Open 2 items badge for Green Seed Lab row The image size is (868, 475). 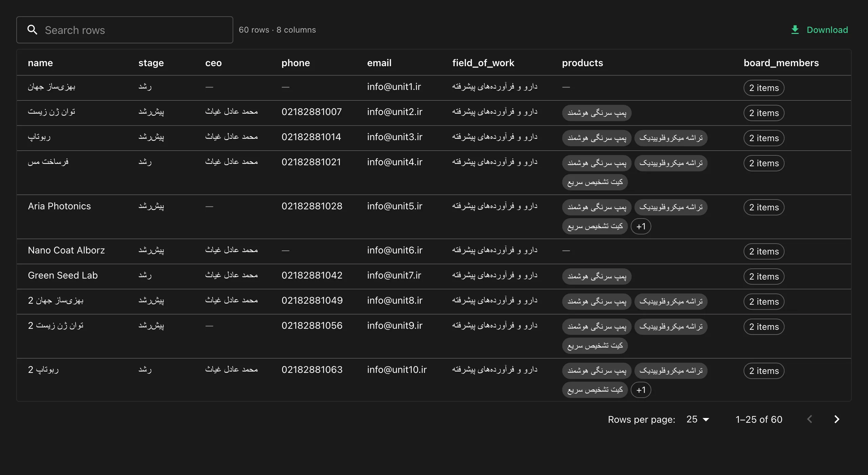(764, 277)
